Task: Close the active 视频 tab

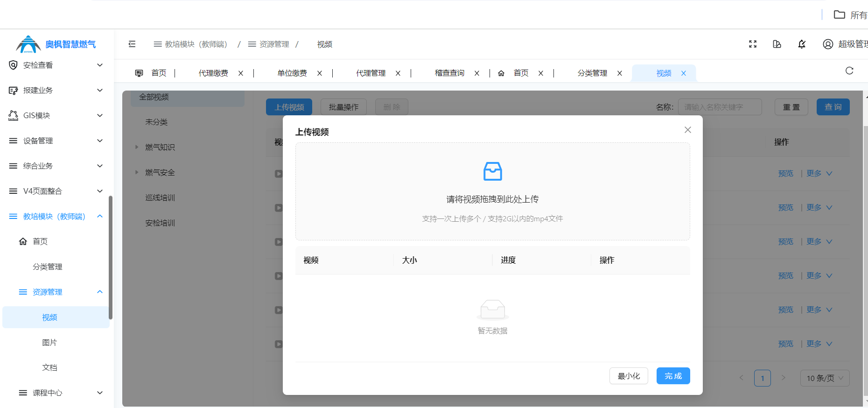Action: click(x=684, y=73)
